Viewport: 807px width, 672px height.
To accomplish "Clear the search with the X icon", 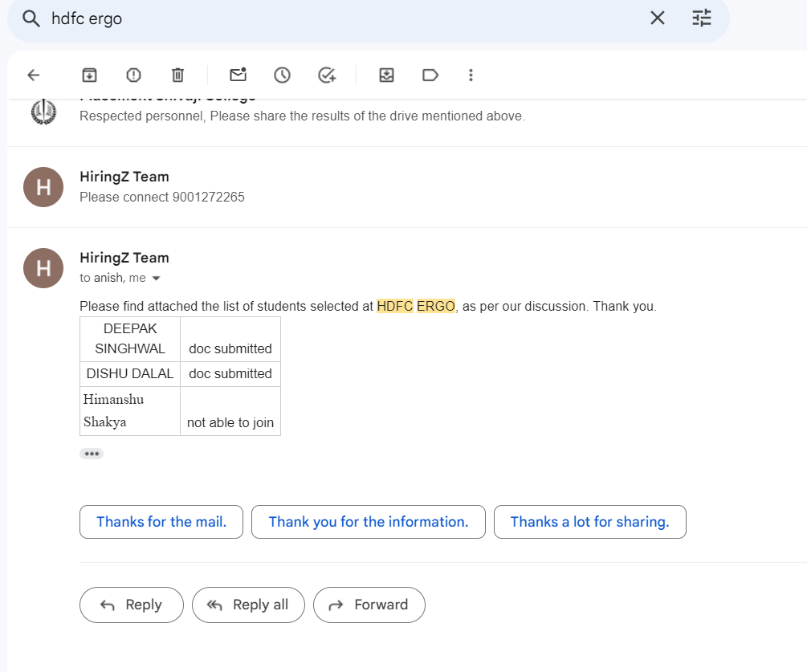I will pyautogui.click(x=657, y=18).
